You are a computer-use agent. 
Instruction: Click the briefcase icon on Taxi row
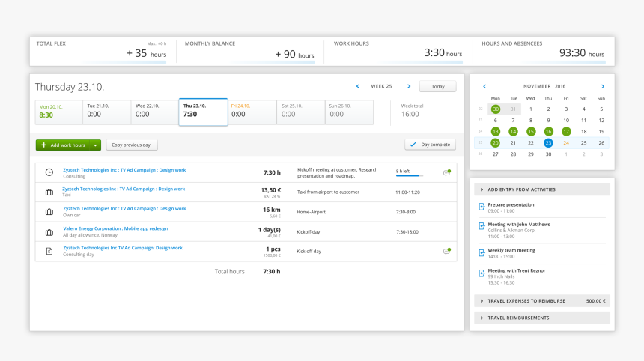coord(49,192)
